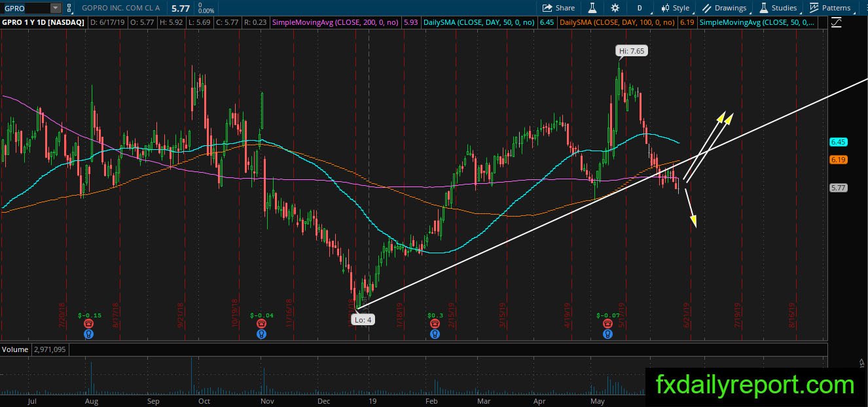This screenshot has height=407, width=868.
Task: Click the red earnings phone icon under $-0.07
Action: (608, 323)
